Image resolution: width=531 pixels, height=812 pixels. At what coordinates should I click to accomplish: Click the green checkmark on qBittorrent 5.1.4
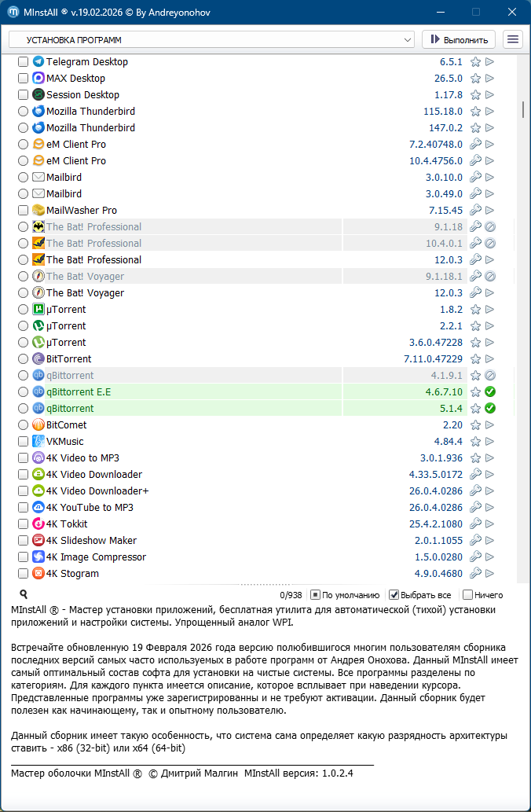pyautogui.click(x=489, y=408)
